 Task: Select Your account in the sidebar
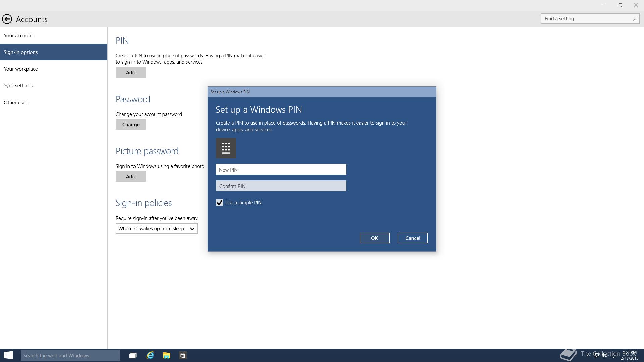coord(54,35)
